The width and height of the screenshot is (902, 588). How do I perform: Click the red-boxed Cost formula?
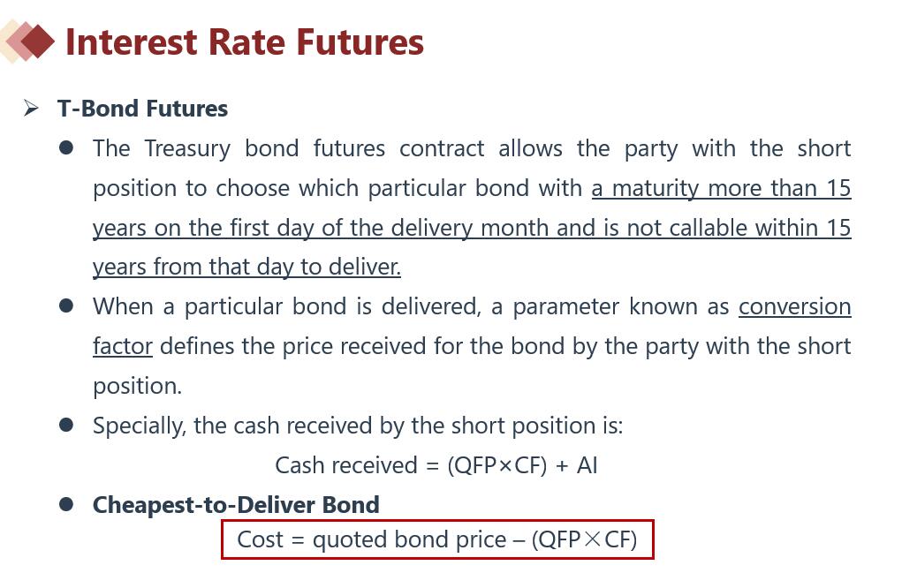pos(438,539)
